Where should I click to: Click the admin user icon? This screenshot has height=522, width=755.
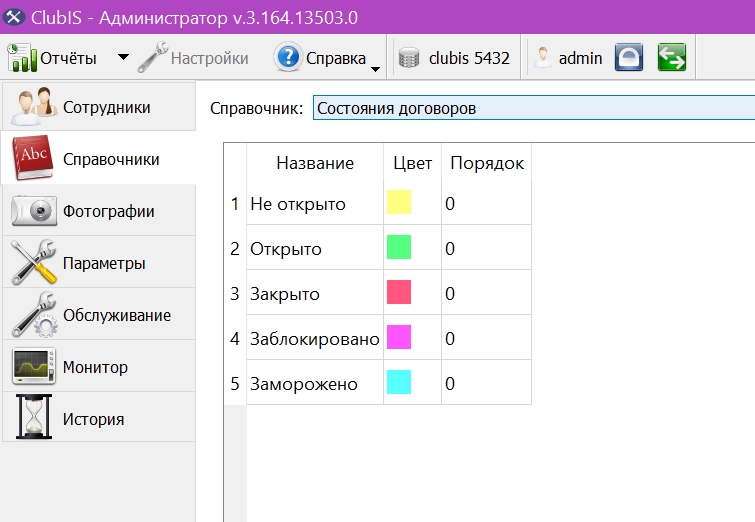coord(543,58)
